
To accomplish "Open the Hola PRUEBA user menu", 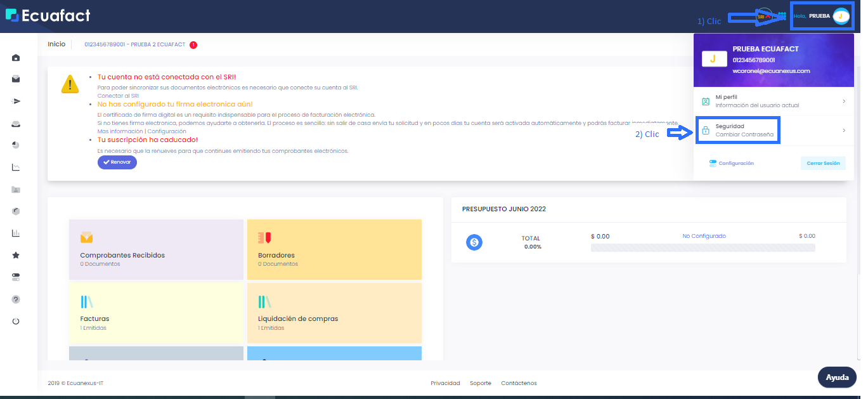I will point(821,16).
